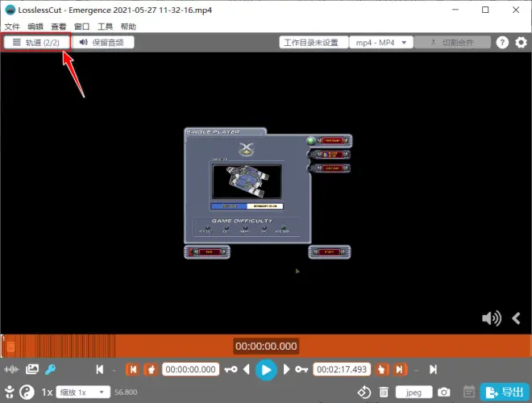Toggle the audio waveform display

point(11,369)
